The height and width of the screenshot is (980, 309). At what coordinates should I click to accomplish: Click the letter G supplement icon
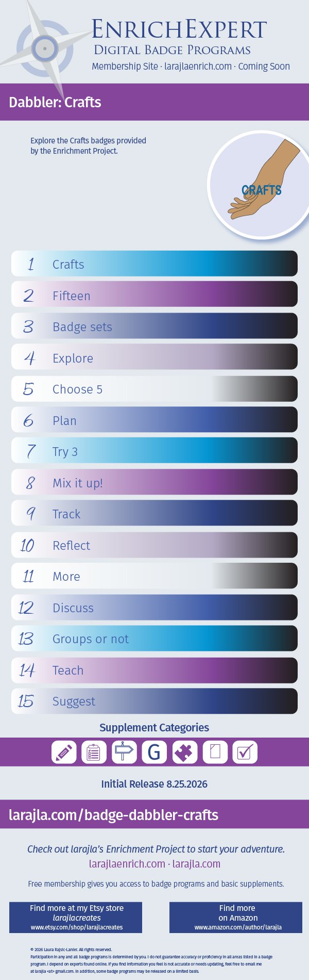(154, 752)
